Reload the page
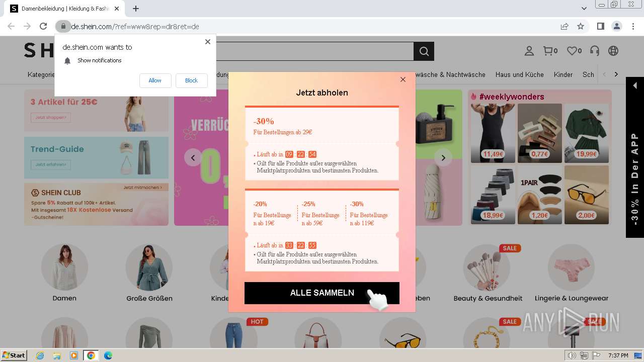This screenshot has width=644, height=362. [43, 27]
